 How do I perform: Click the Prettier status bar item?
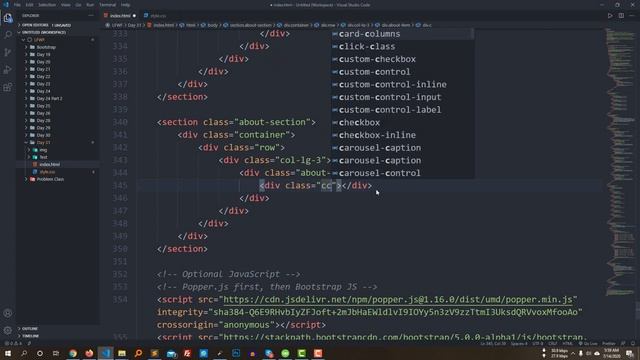pyautogui.click(x=608, y=344)
